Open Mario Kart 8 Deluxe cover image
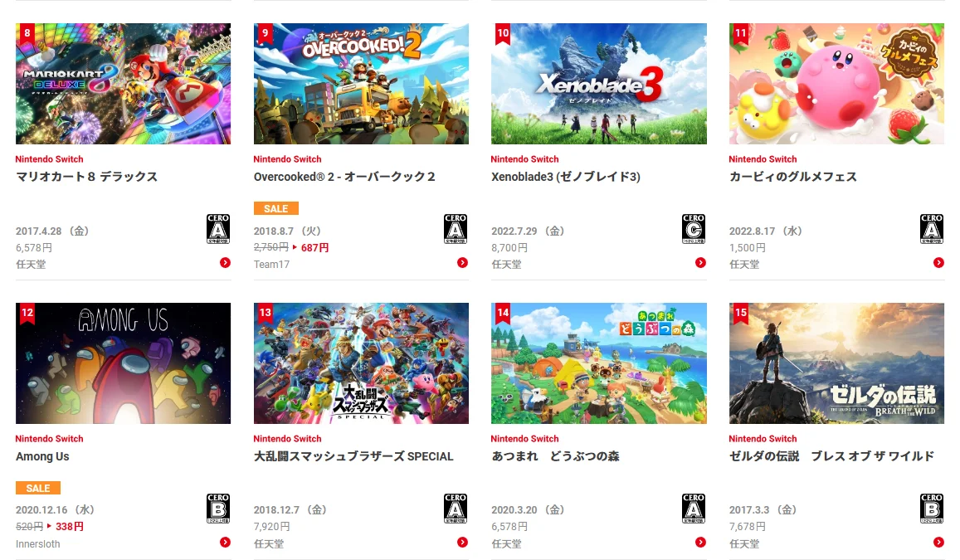Viewport: 960px width, 560px height. (x=123, y=84)
